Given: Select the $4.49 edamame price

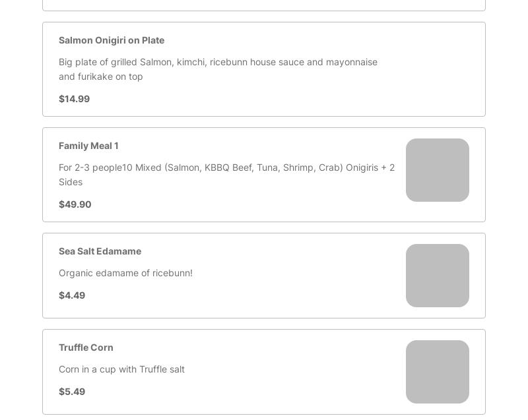Looking at the screenshot, I should click(x=72, y=295).
